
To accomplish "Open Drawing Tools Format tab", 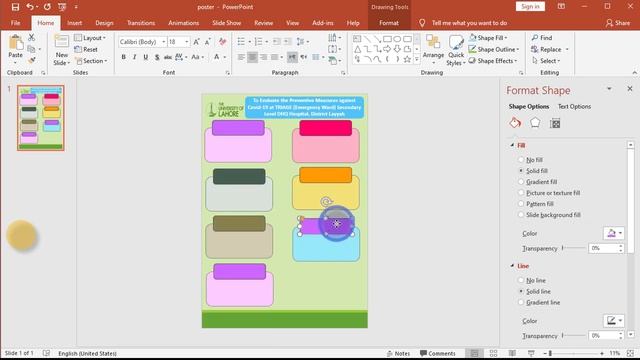I will pos(389,23).
